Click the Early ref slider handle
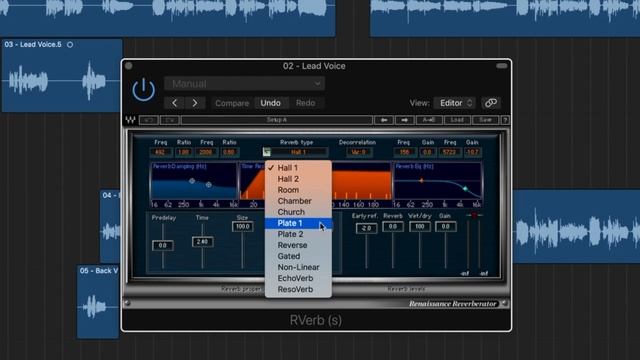 (x=366, y=229)
